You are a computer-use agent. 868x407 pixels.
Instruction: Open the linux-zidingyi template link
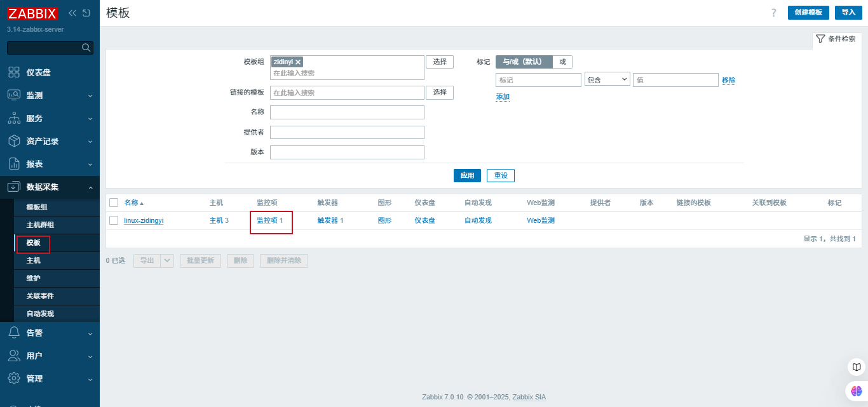(144, 220)
